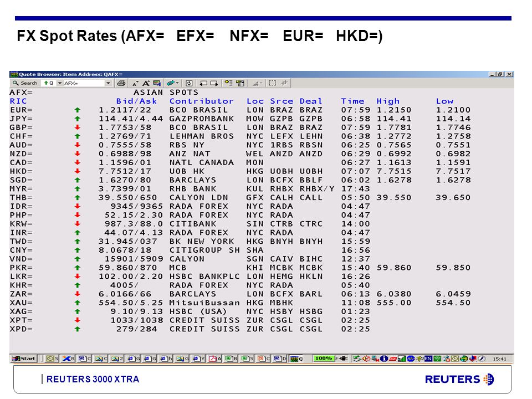
Task: Click the blue info 'i' tray icon
Action: tap(383, 359)
